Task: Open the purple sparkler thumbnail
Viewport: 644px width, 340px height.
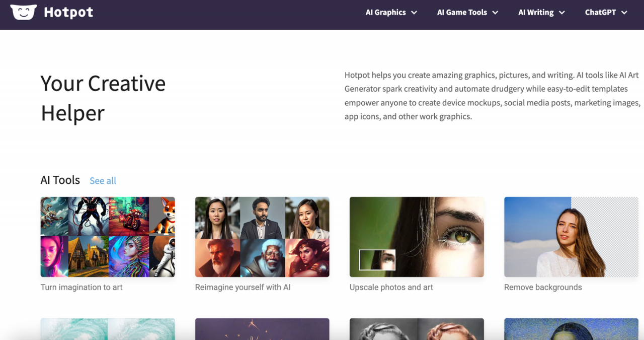Action: tap(262, 329)
